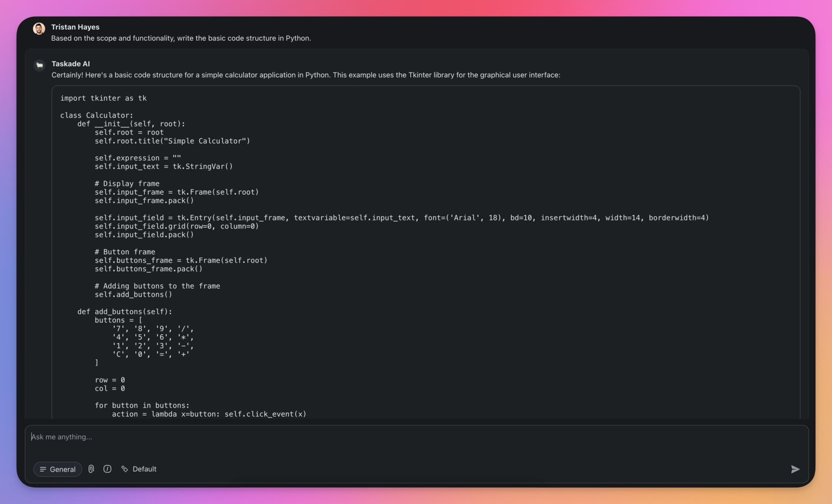Click the attachment icon to upload a file
Screen dimensions: 832x504
click(x=91, y=469)
